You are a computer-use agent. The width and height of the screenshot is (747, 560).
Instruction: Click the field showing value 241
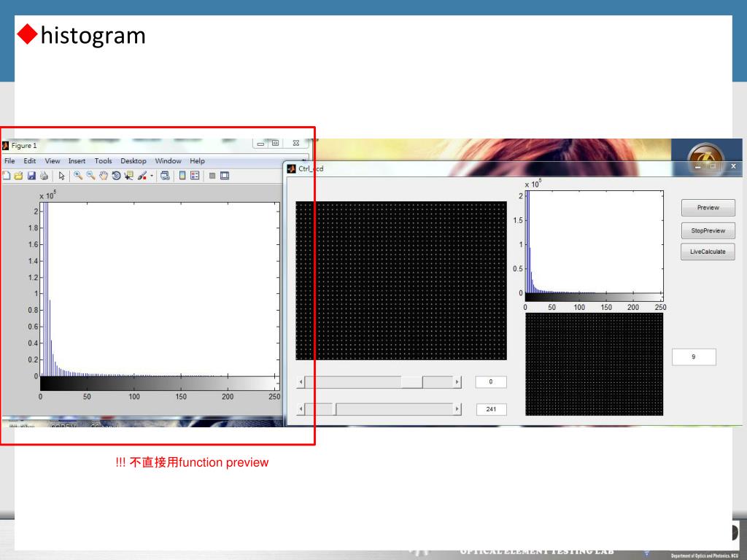(x=491, y=409)
